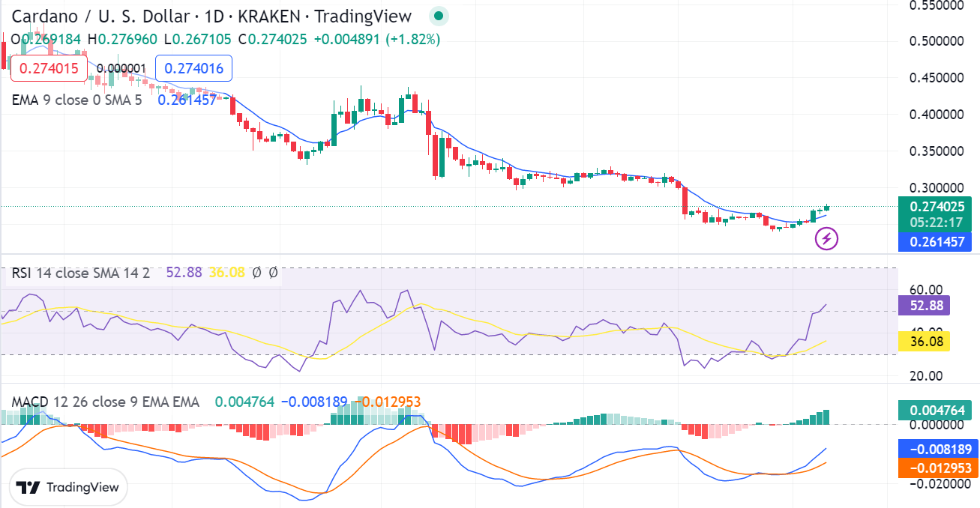Viewport: 980px width, 508px height.
Task: Click the blue −0.008189 value in MACD legend
Action: (x=316, y=402)
